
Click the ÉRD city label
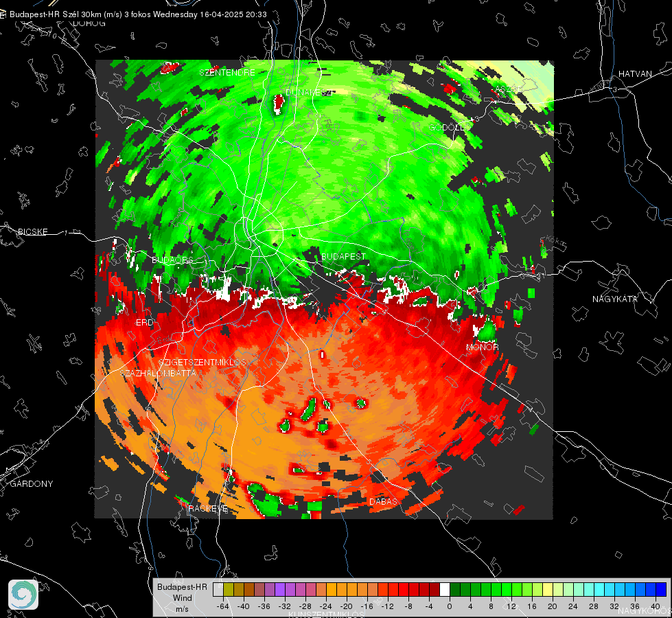coord(144,323)
